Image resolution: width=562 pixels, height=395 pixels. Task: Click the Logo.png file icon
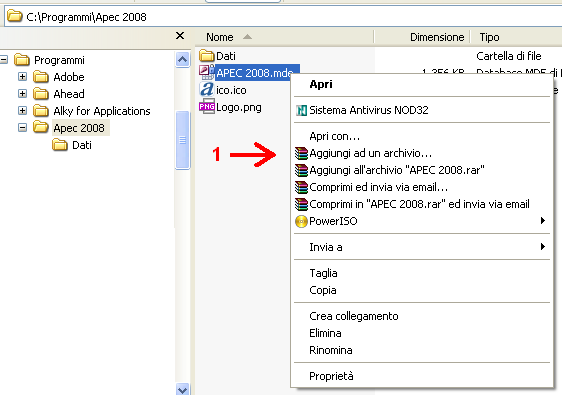(x=207, y=107)
